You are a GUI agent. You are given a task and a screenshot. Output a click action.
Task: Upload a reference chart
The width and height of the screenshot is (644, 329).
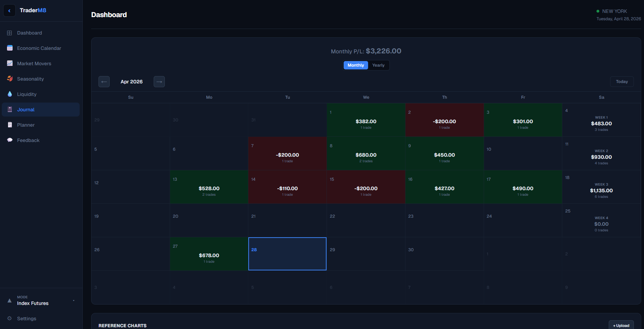click(x=621, y=326)
